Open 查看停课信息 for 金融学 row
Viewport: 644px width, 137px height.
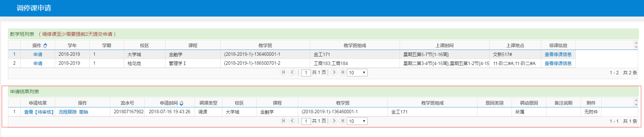point(558,54)
